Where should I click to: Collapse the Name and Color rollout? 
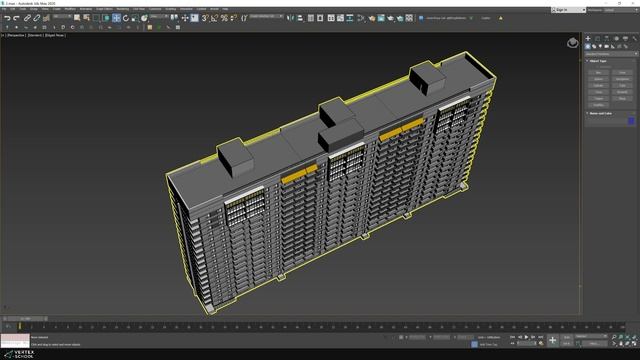(600, 113)
